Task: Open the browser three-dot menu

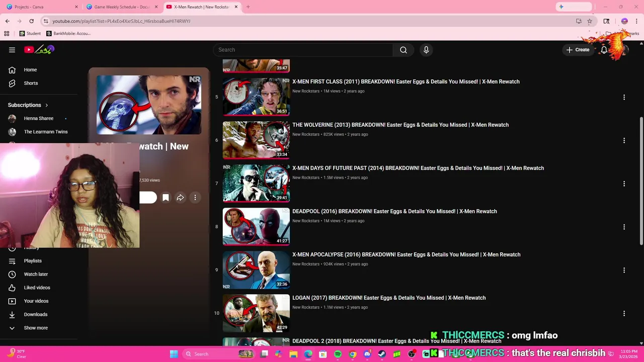Action: [x=636, y=21]
